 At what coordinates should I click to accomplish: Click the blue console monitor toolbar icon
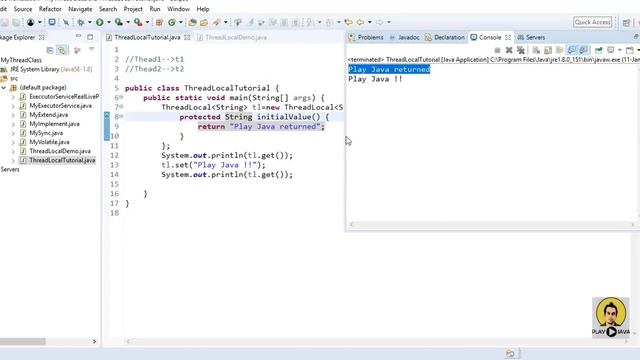point(52,22)
